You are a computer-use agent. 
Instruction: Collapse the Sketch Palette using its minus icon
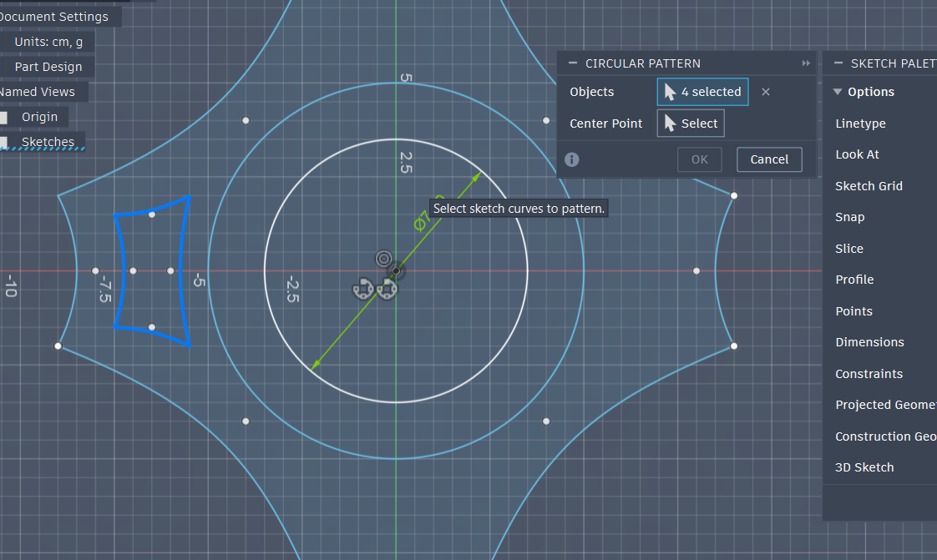click(x=838, y=63)
